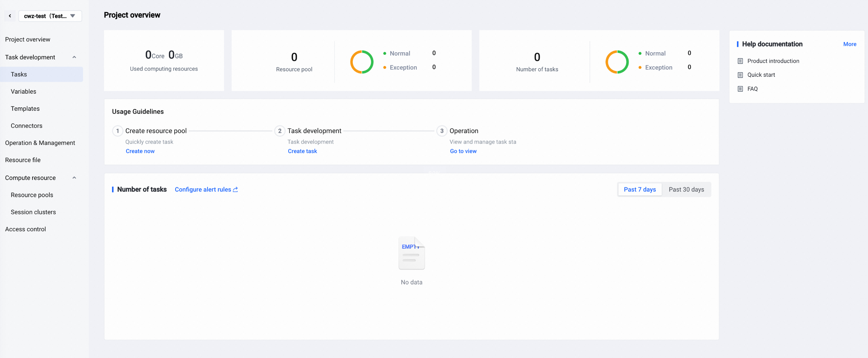Viewport: 868px width, 358px height.
Task: Open Resource file section
Action: (x=23, y=160)
